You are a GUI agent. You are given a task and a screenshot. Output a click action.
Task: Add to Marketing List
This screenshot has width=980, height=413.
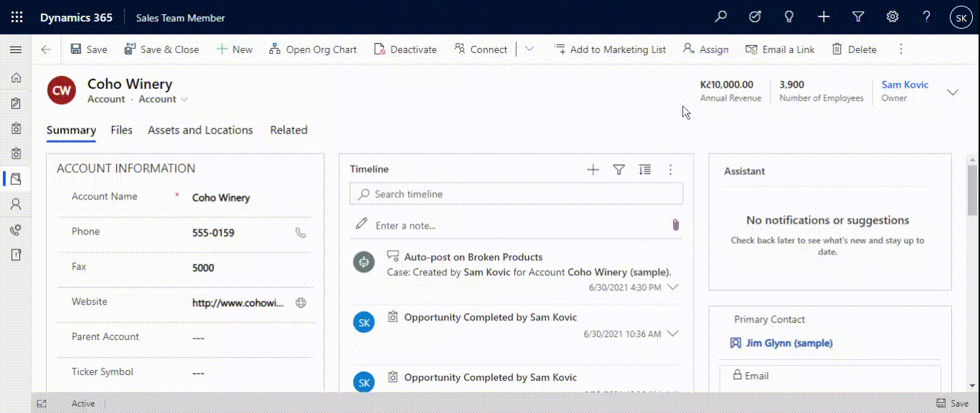click(x=610, y=49)
